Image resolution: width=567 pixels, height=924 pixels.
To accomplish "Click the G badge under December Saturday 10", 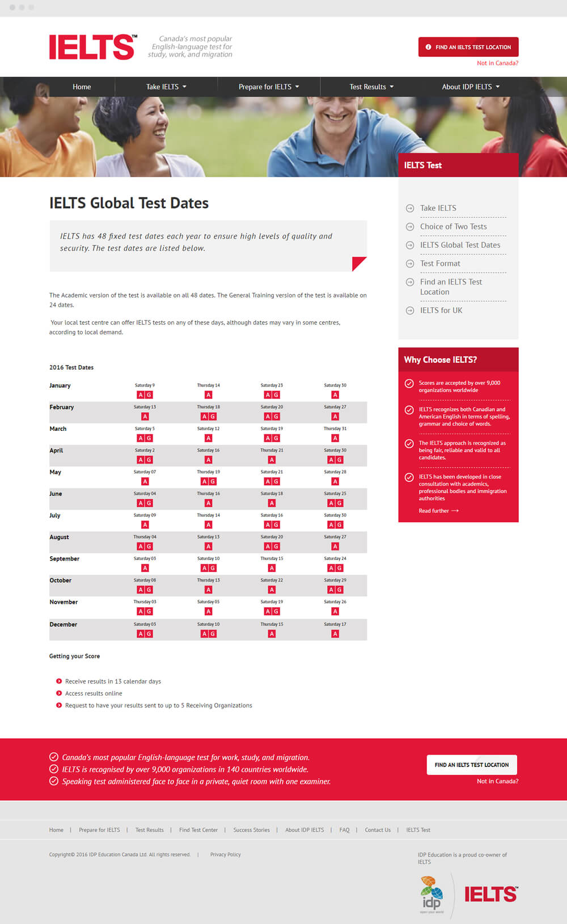I will click(x=213, y=634).
